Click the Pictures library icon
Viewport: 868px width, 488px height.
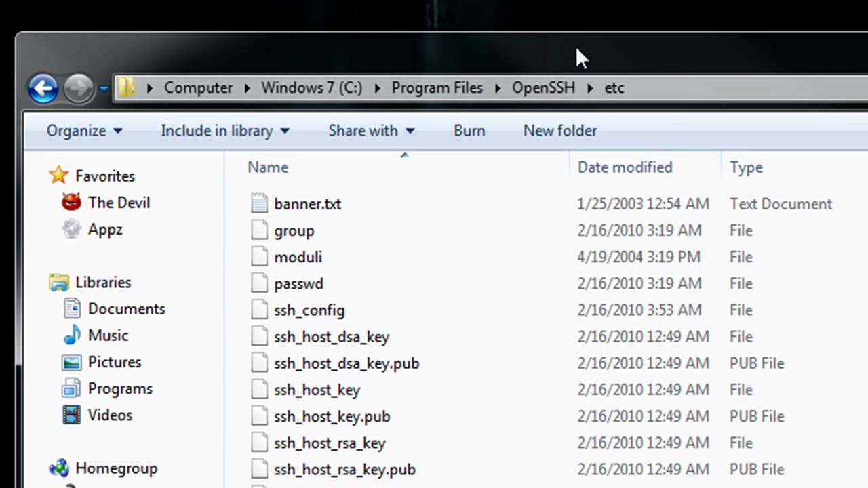tap(71, 362)
